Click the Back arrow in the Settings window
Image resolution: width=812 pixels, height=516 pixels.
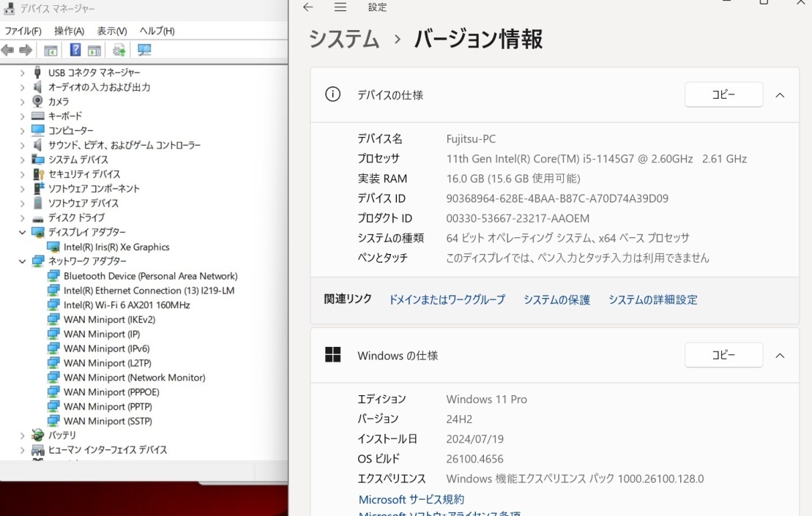(x=307, y=7)
